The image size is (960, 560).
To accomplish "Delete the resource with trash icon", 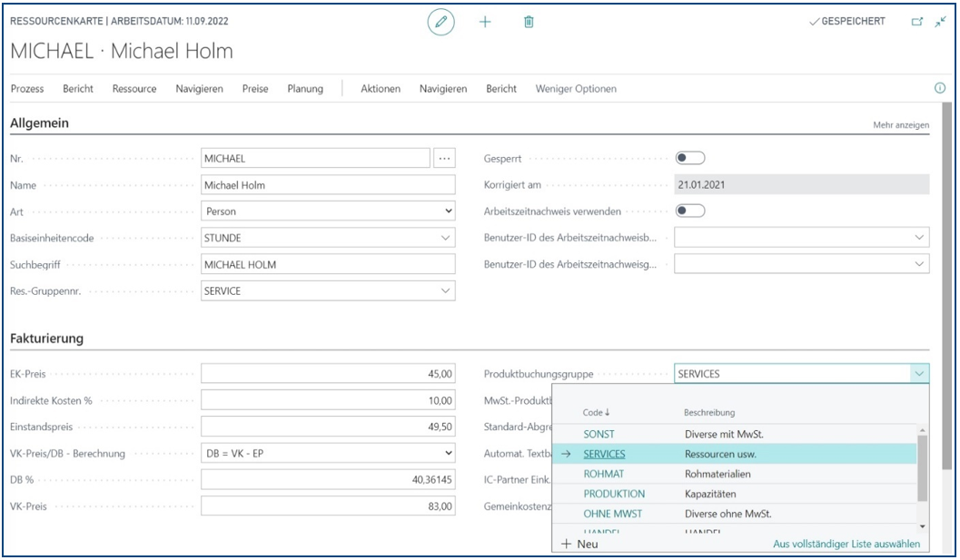I will tap(529, 22).
